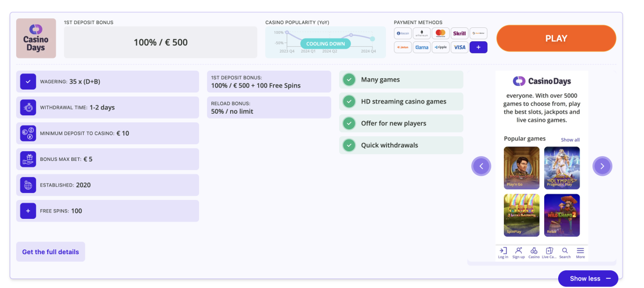Go to previous screenshot with left arrow
The image size is (644, 288).
481,166
